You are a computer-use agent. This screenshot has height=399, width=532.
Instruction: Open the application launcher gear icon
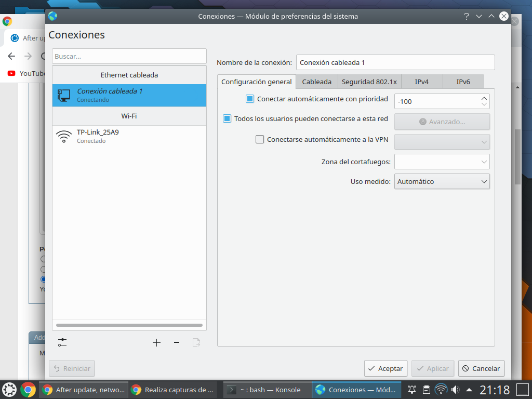[9, 389]
